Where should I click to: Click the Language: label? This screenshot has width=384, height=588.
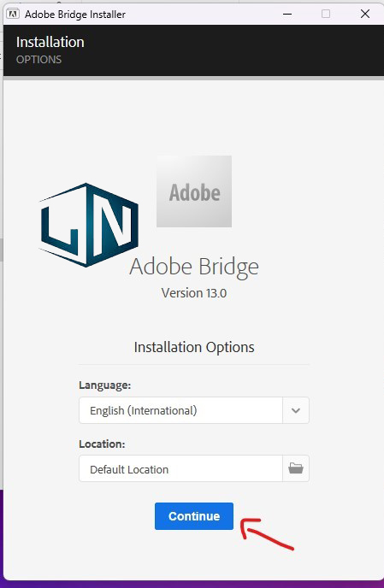coord(104,385)
